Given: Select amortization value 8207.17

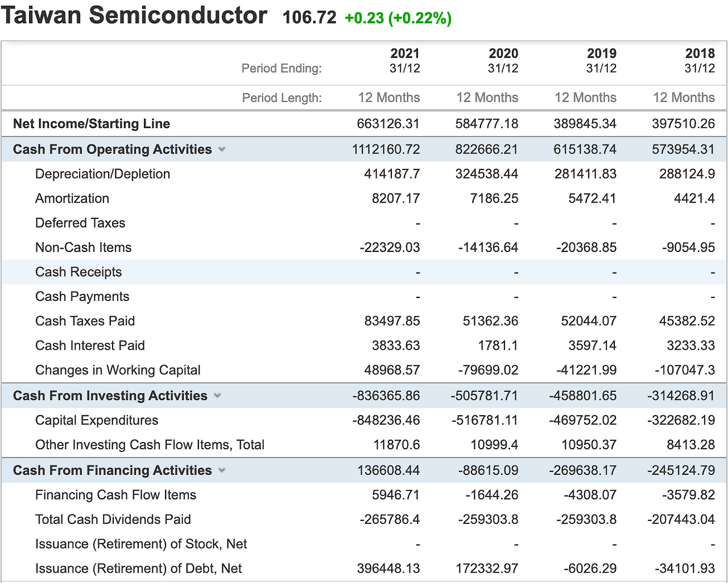Looking at the screenshot, I should pos(396,199).
